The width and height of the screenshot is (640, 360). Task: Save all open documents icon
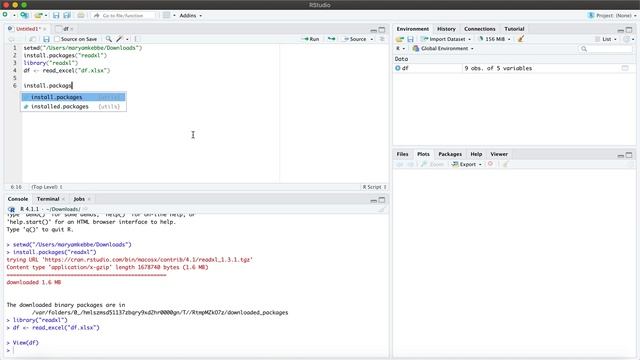point(67,16)
